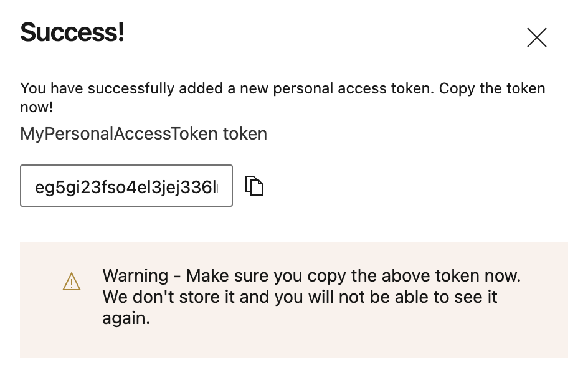
Task: Click the warning message text about copying the token
Action: tap(311, 297)
